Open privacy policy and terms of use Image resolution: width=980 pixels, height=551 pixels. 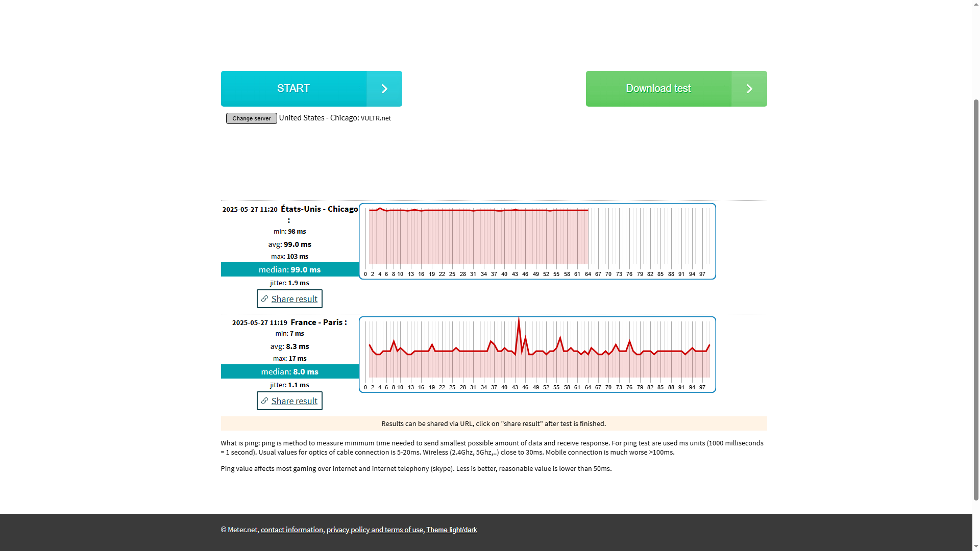[375, 530]
